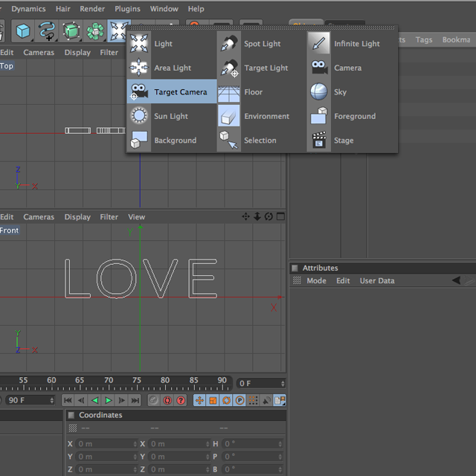
Task: Open keyframe selection help button
Action: [181, 400]
